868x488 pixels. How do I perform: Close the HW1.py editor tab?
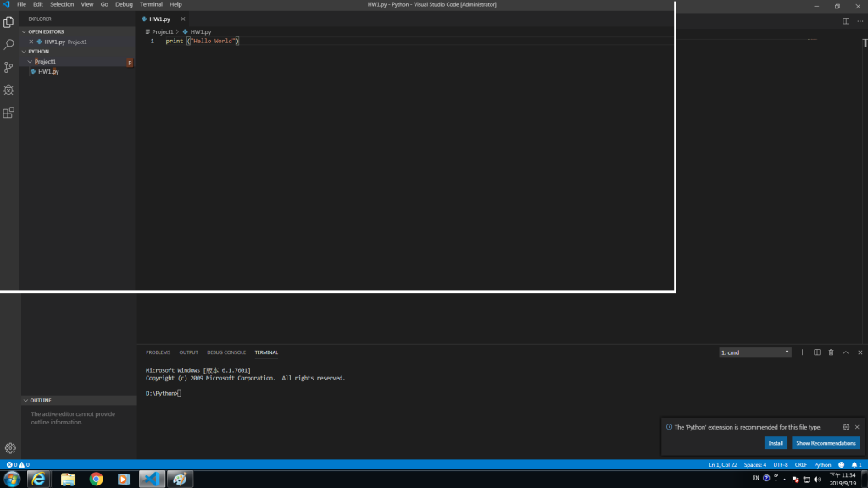(183, 19)
